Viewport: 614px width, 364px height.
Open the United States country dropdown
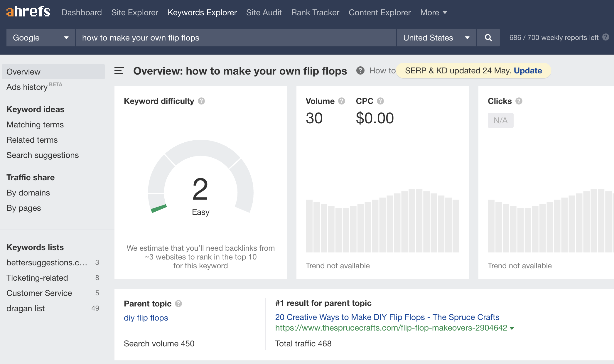436,38
